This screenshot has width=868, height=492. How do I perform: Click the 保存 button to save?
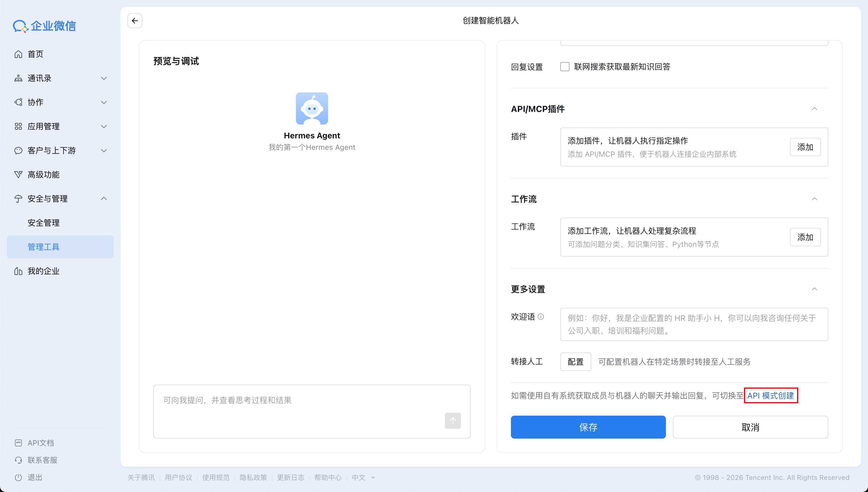click(588, 427)
